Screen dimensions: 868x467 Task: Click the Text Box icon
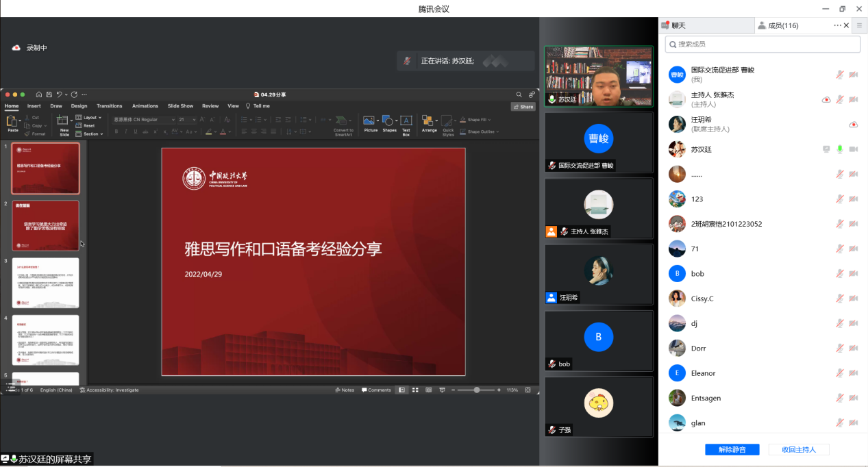tap(406, 122)
